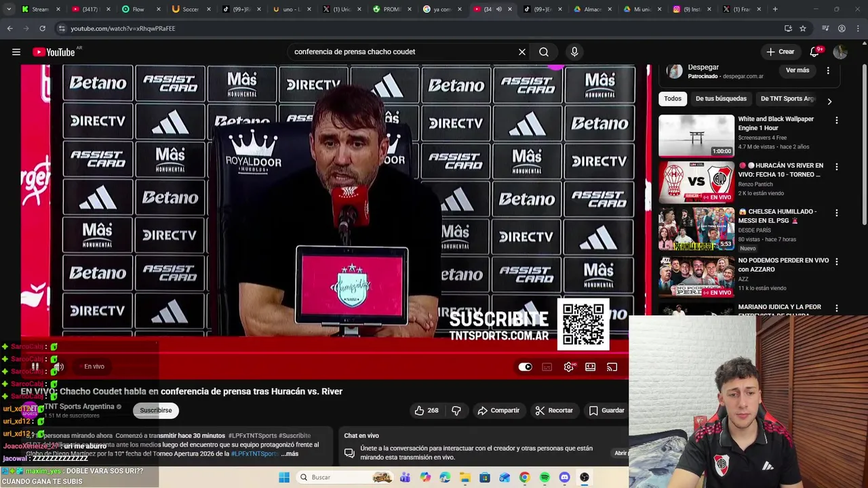
Task: Clear the search box with X
Action: [522, 52]
